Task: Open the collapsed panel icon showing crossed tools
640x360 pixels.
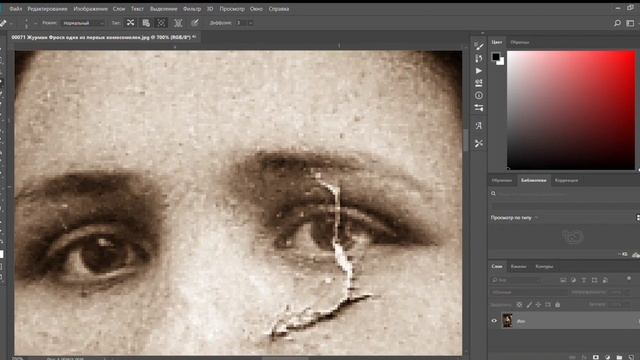Action: [x=479, y=143]
